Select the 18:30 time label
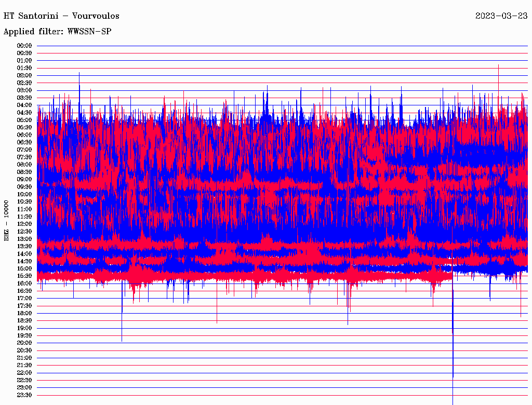The height and width of the screenshot is (405, 532). click(24, 321)
